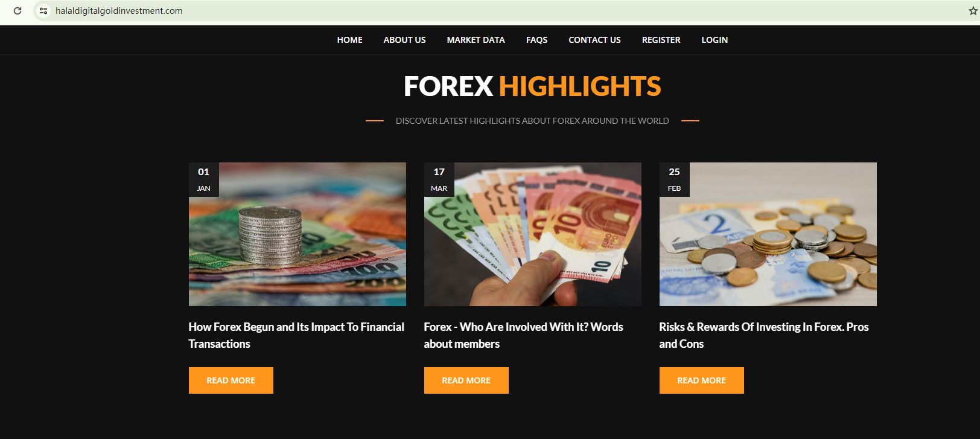Open the euro banknotes in hand thumbnail
Viewport: 980px width, 439px height.
pyautogui.click(x=533, y=234)
